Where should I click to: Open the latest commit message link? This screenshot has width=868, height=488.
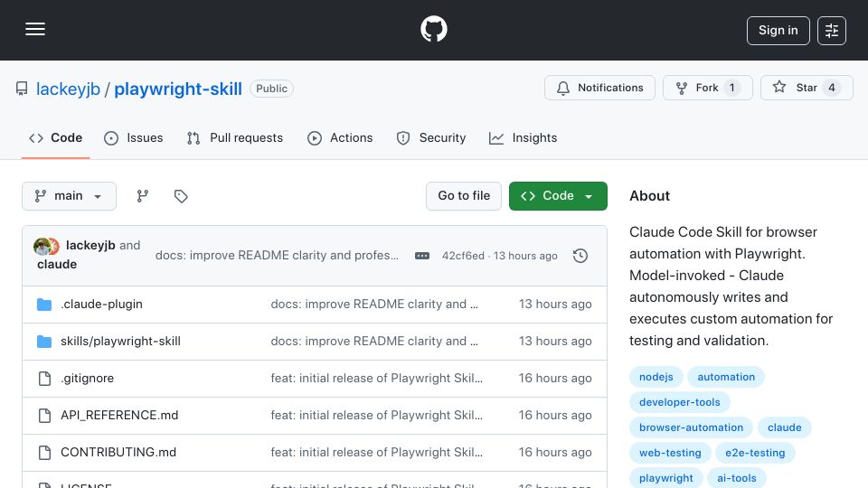[277, 256]
